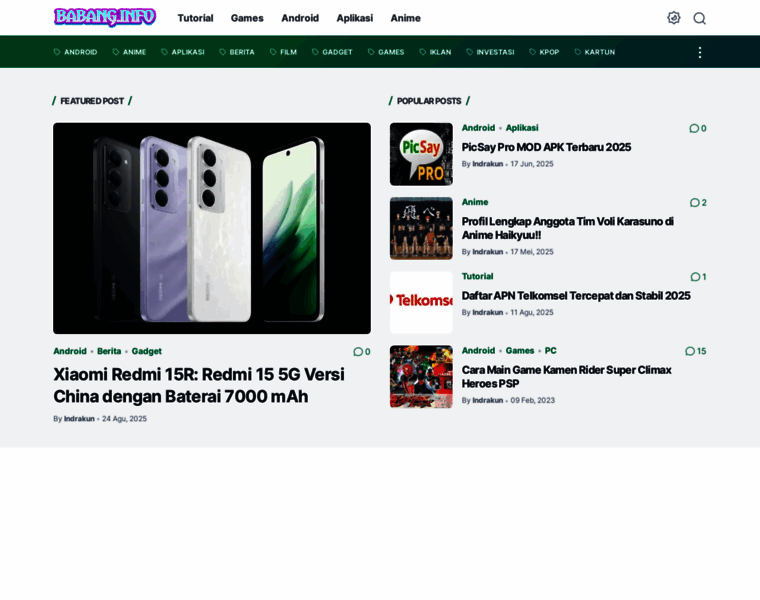Open the Aplikasi menu in header
The width and height of the screenshot is (760, 600).
pos(355,18)
